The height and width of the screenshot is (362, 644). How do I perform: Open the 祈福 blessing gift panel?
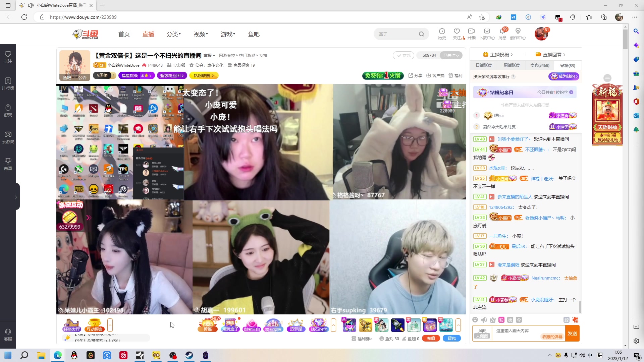207,324
